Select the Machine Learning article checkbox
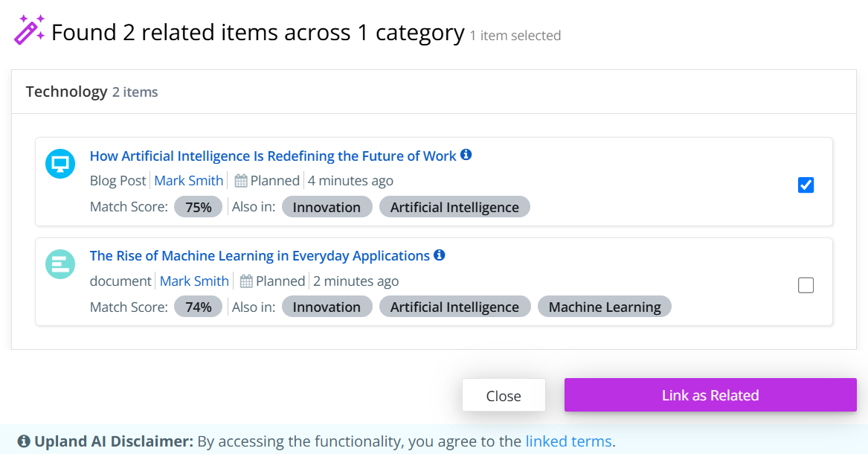Screen dimensions: 868x454 [x=806, y=285]
